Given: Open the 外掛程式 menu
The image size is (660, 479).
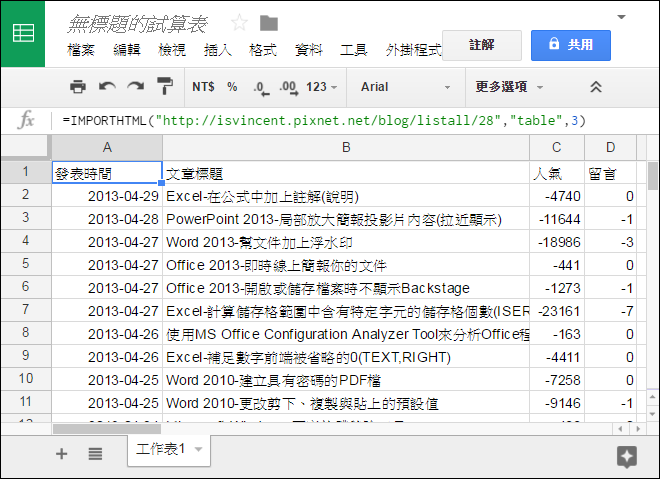Looking at the screenshot, I should [413, 50].
